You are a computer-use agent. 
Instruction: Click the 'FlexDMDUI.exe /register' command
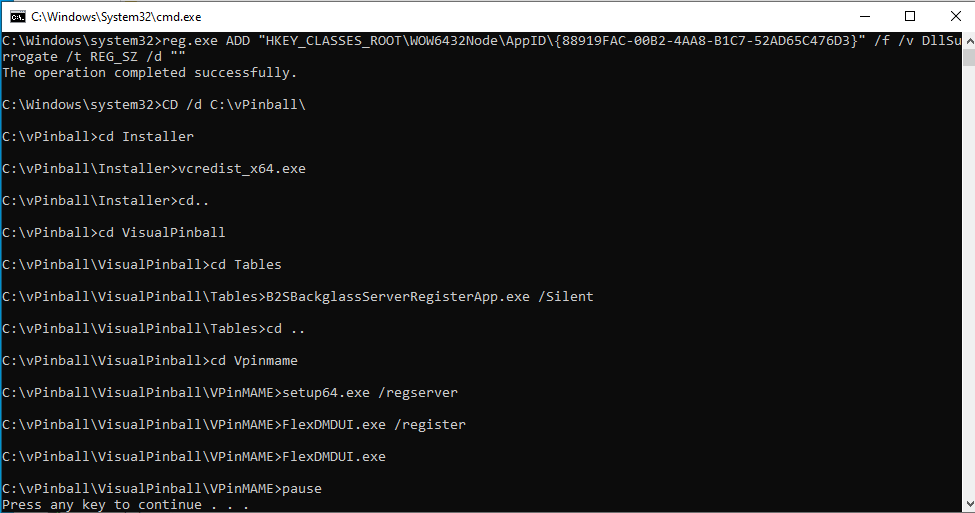pos(374,425)
